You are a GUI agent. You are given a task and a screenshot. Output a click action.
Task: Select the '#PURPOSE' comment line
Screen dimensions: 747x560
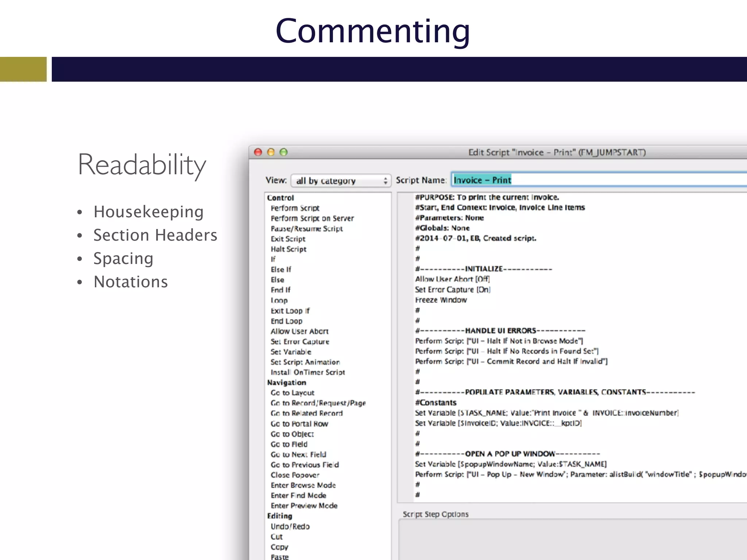487,197
